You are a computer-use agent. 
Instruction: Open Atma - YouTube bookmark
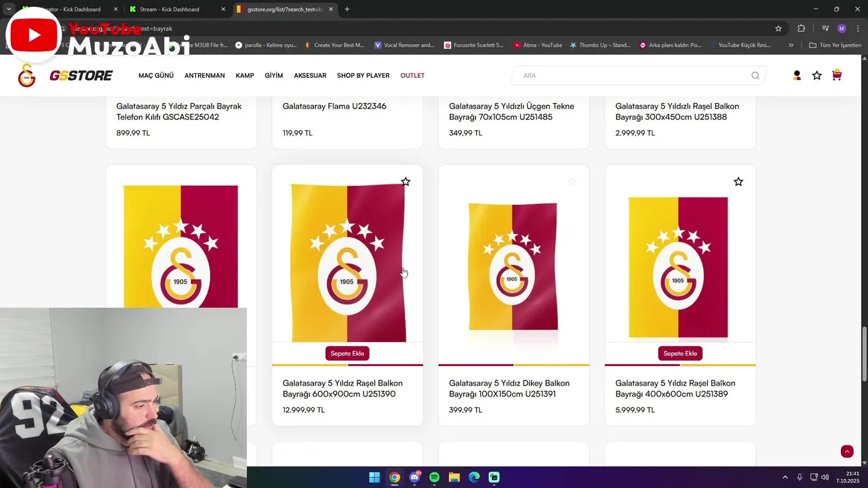coord(538,45)
